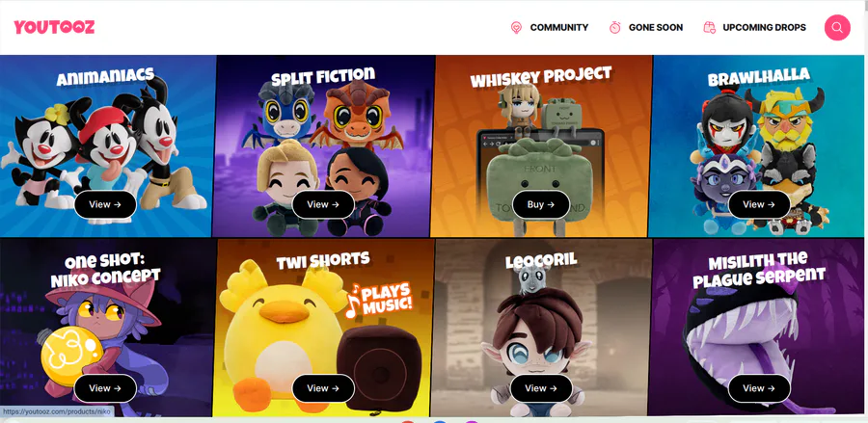Image resolution: width=868 pixels, height=423 pixels.
Task: Click the pink search magnifier icon
Action: (837, 28)
